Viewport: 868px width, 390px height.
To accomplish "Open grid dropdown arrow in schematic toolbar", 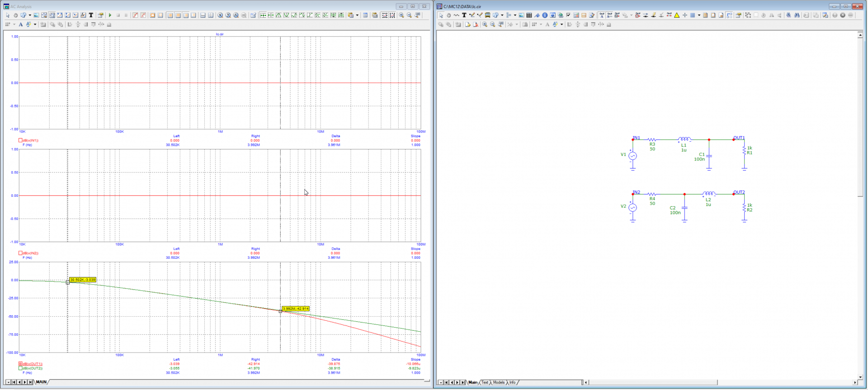I will coord(699,15).
